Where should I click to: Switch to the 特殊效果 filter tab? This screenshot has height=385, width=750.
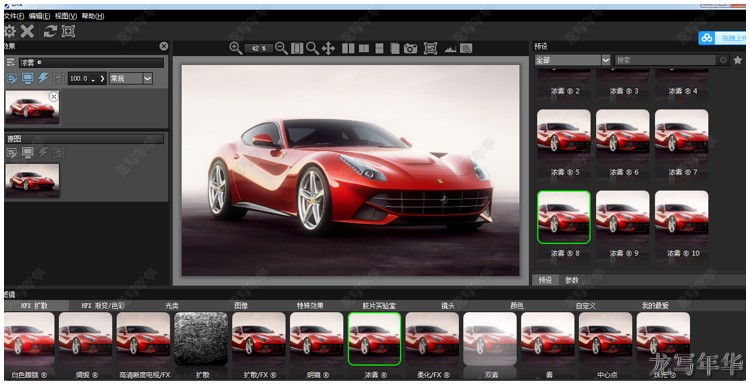[310, 305]
